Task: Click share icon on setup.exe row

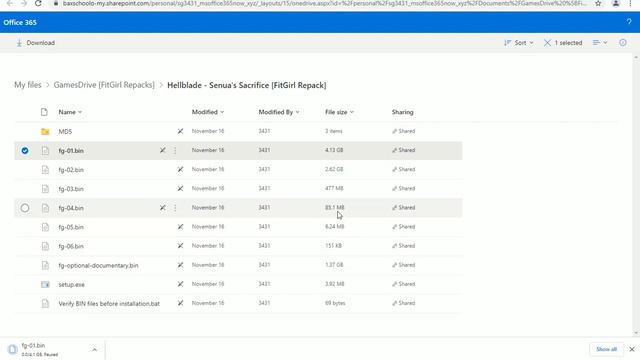Action: (x=180, y=284)
